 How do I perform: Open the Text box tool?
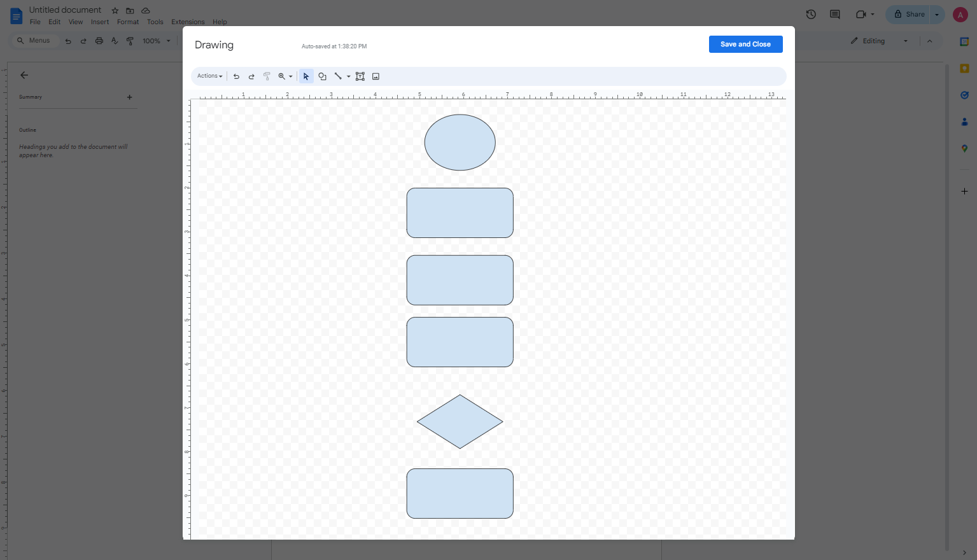coord(360,76)
